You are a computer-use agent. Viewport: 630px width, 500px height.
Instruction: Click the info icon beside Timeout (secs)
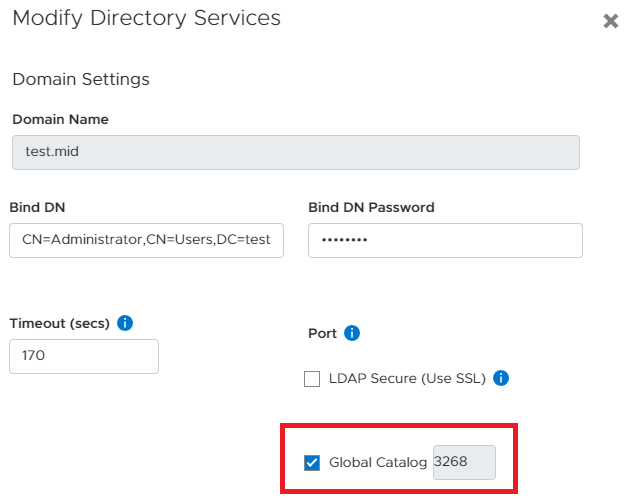tap(125, 323)
